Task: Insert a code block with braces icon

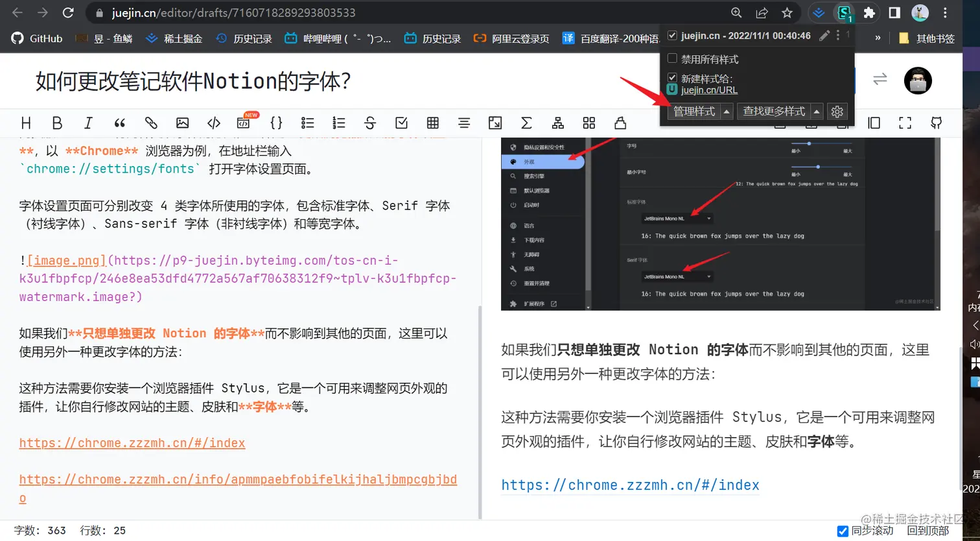Action: click(x=276, y=123)
